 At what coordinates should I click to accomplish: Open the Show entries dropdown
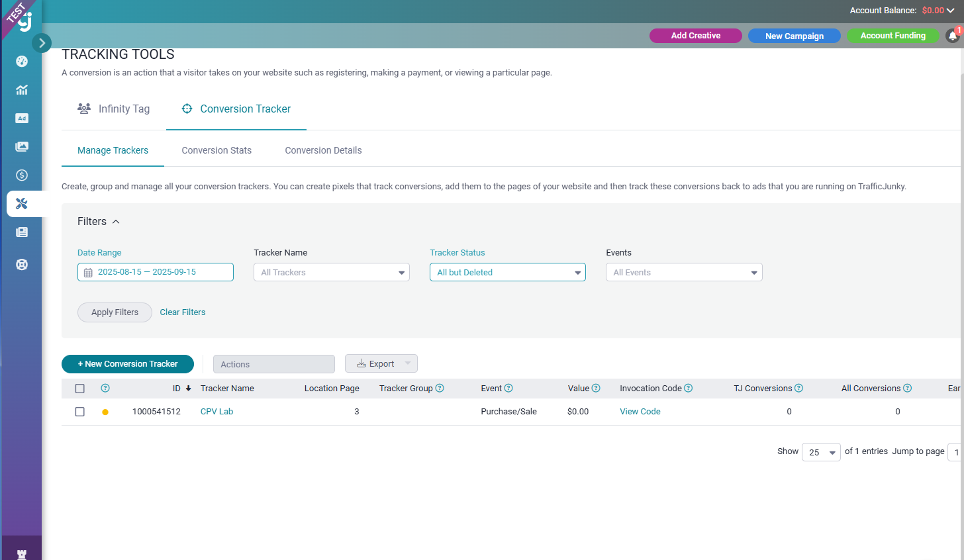point(821,451)
